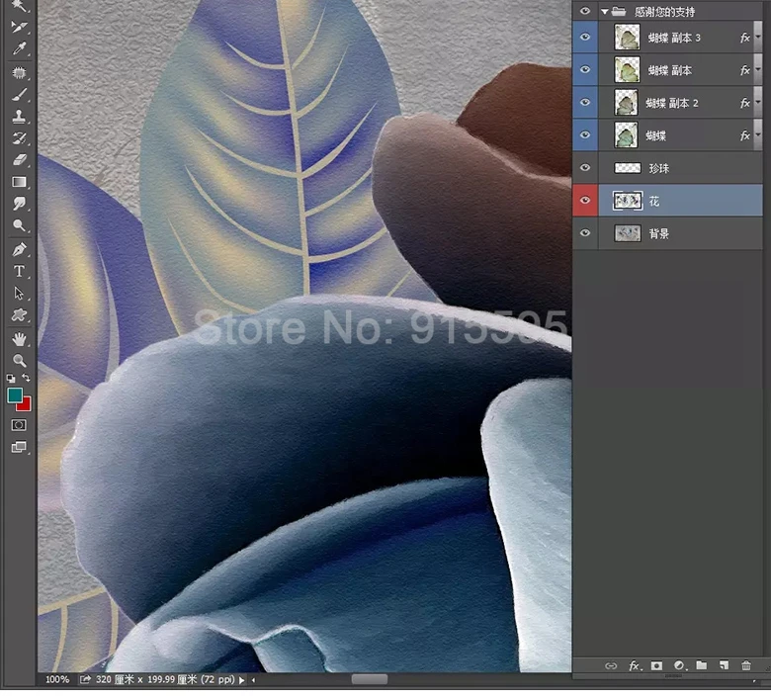Select the Custom Shape tool
Viewport: 771px width, 700px height.
click(x=19, y=314)
